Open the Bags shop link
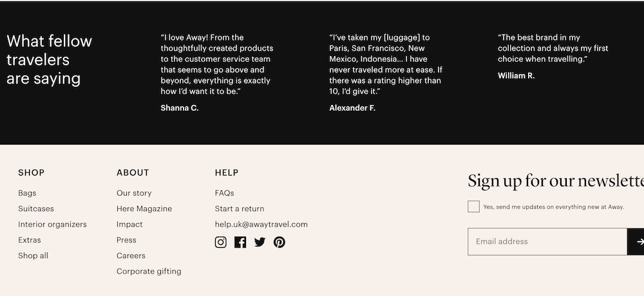Screen dimensions: 644x296 tap(27, 193)
